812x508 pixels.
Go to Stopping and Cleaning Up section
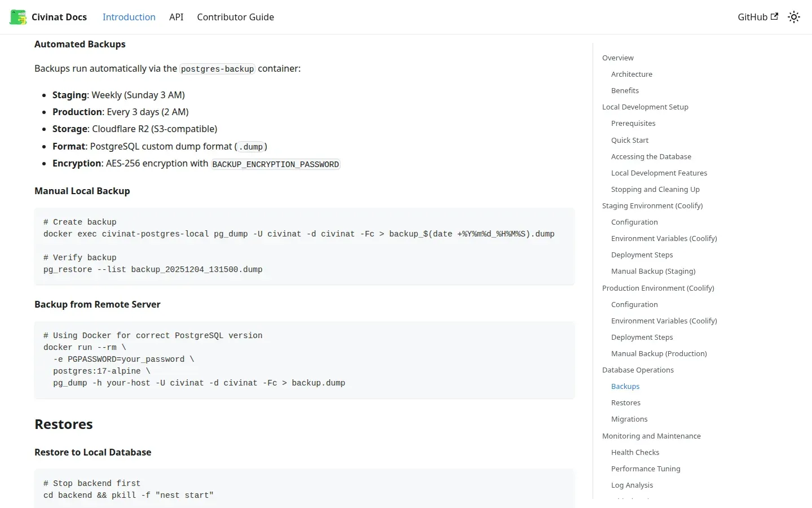pyautogui.click(x=655, y=189)
